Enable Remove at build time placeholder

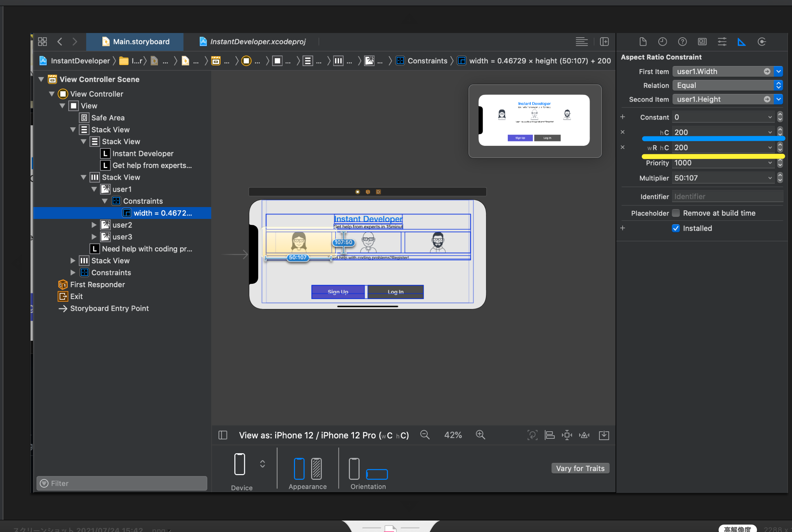pyautogui.click(x=675, y=213)
